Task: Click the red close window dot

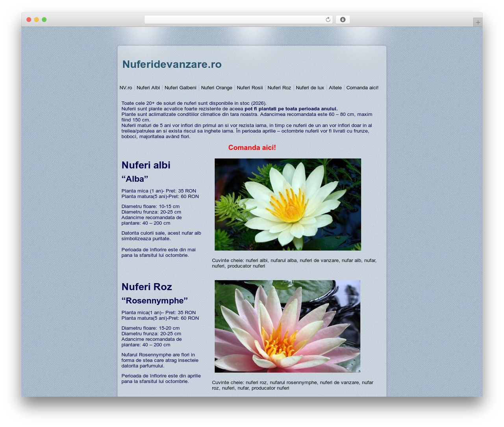Action: 29,20
